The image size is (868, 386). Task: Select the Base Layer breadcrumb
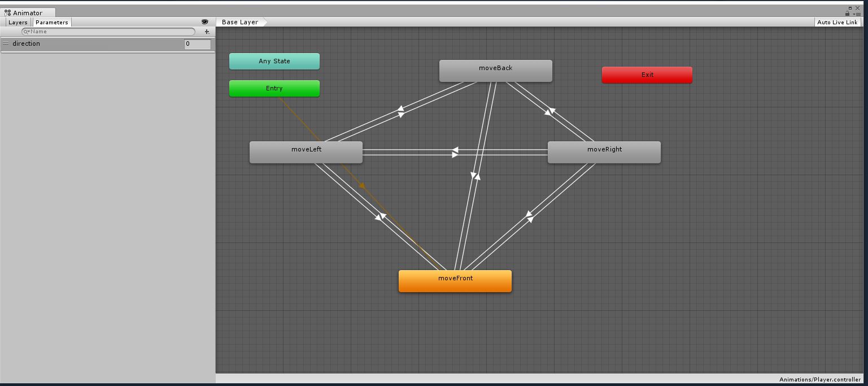point(240,22)
